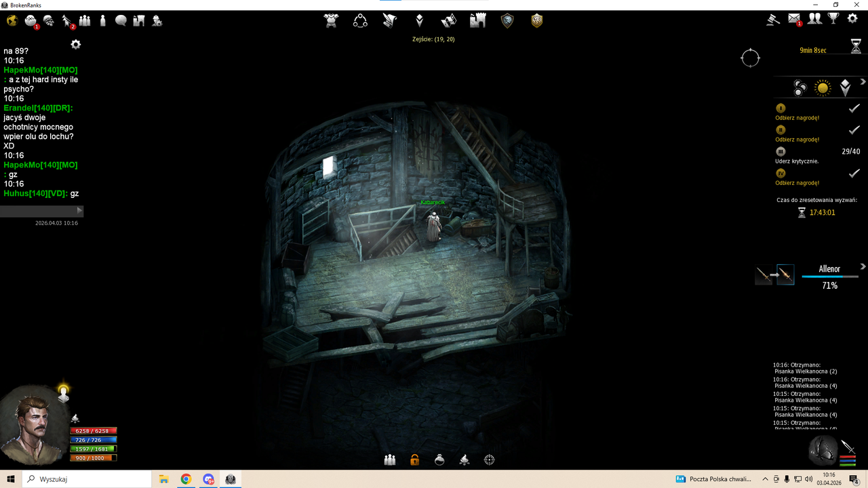Open the castle icon in top center

click(478, 20)
